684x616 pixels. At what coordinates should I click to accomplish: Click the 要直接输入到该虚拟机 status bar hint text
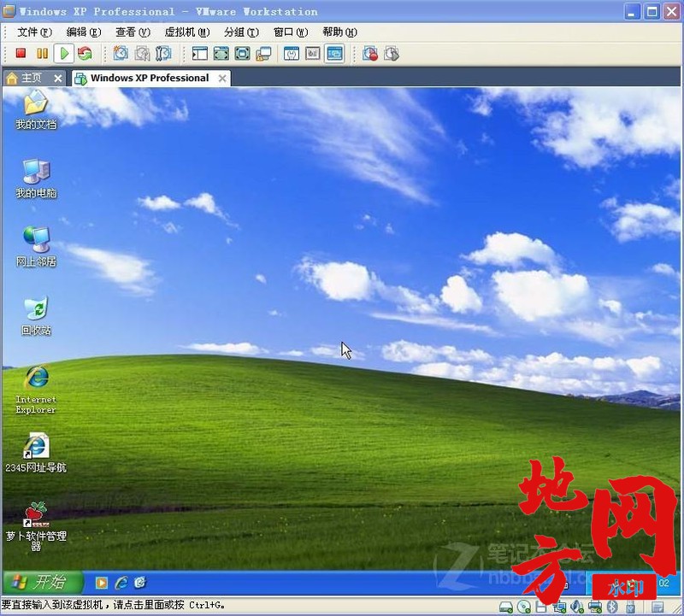[113, 606]
